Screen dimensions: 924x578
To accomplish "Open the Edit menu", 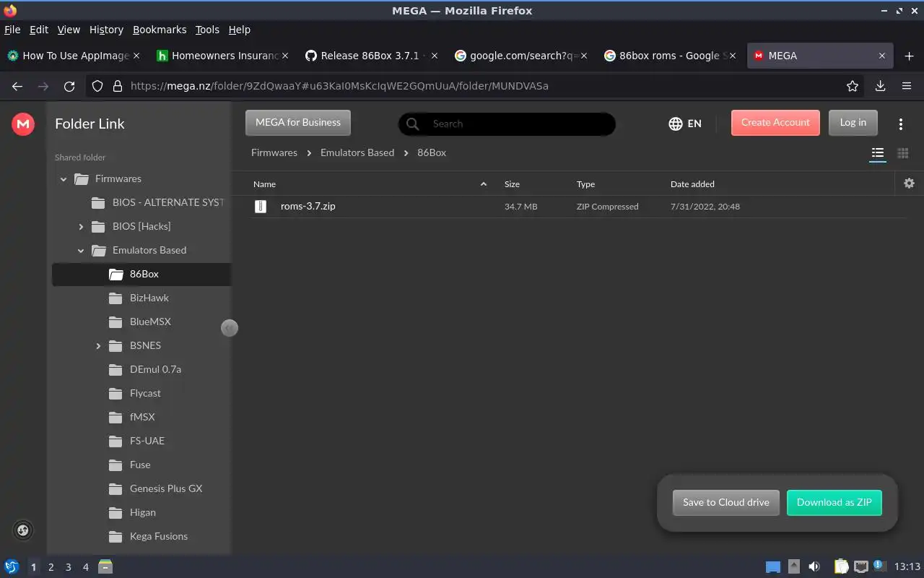I will pos(39,30).
